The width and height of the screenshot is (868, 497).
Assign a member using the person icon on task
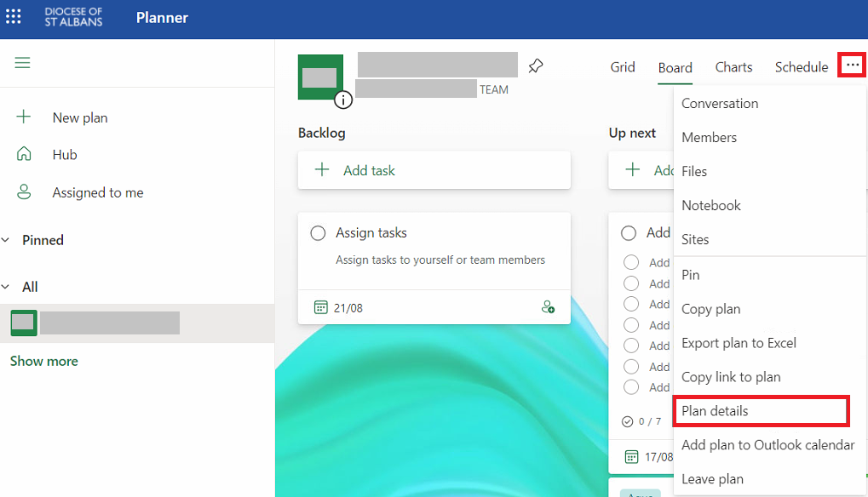548,307
